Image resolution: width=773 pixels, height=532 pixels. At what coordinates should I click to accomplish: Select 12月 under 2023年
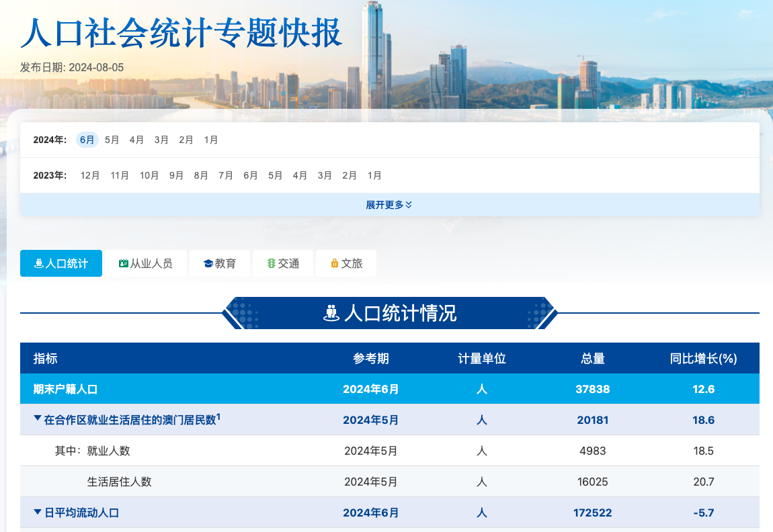tap(90, 175)
